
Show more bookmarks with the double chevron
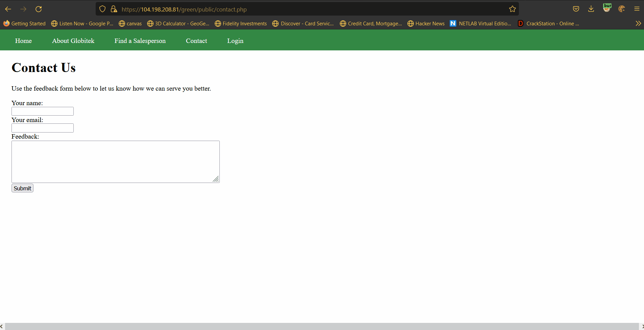click(x=638, y=23)
